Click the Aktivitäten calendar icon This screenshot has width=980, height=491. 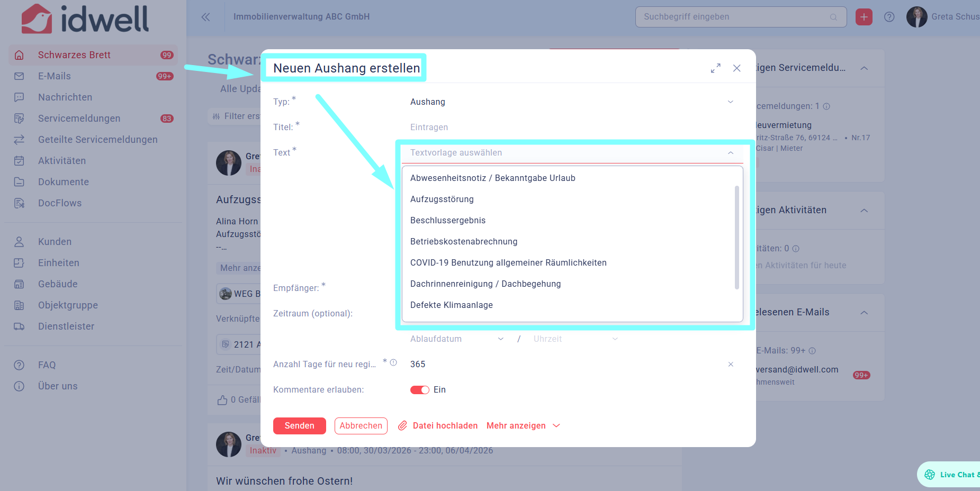tap(19, 161)
